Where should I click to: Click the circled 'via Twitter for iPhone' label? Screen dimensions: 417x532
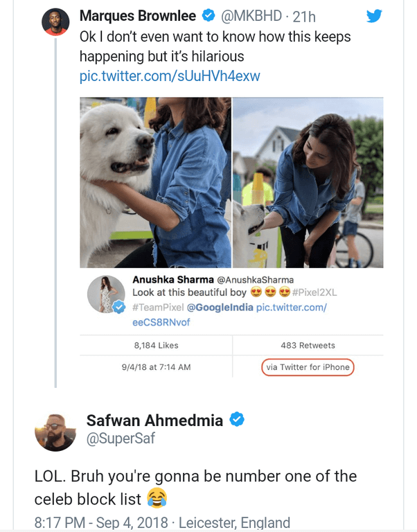coord(308,366)
